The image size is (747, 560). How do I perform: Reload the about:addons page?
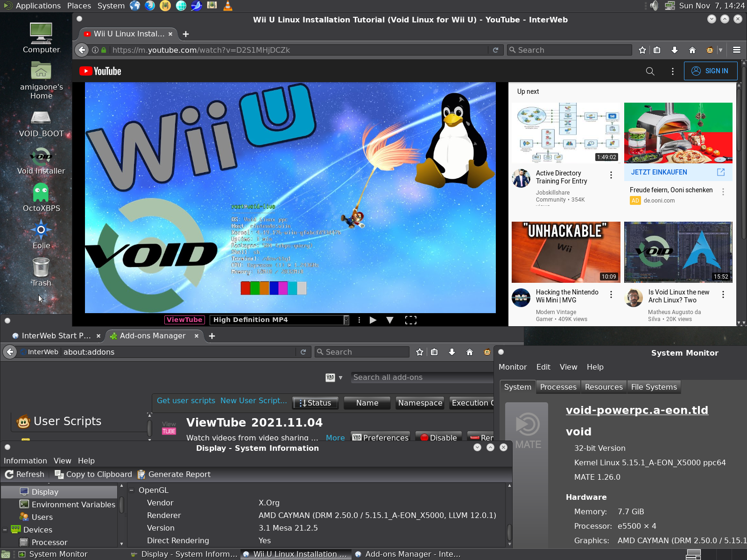click(x=303, y=352)
